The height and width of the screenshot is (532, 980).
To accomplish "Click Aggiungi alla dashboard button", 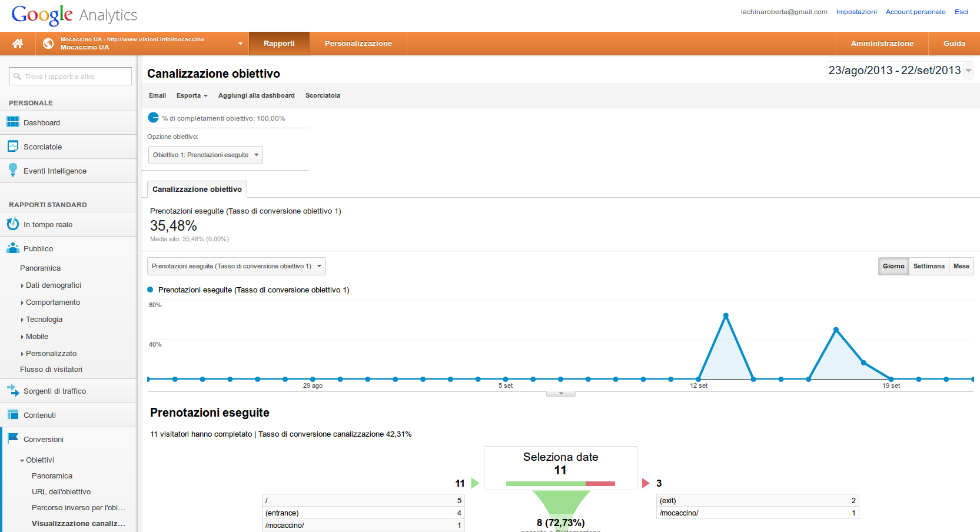I will tap(256, 95).
